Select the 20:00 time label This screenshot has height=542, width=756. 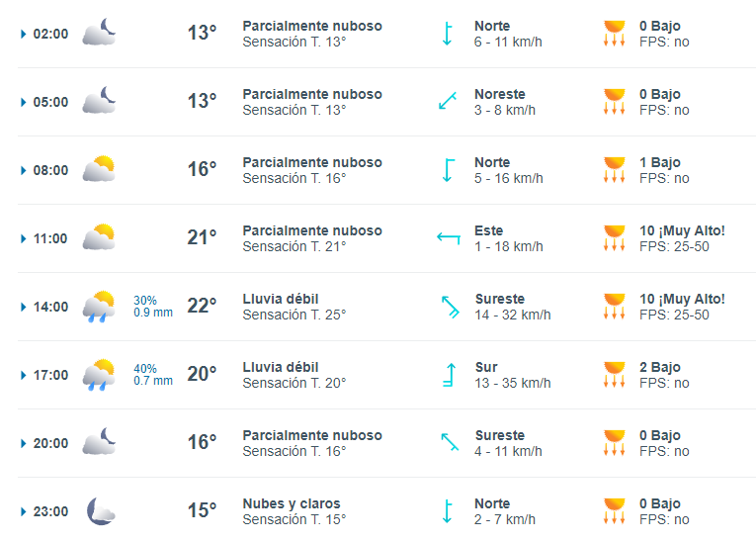tap(50, 443)
